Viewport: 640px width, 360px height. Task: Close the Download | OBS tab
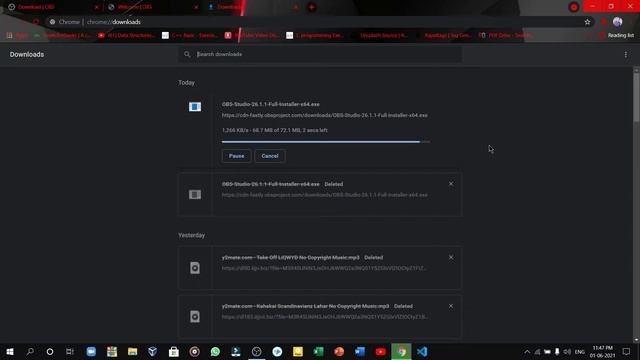(96, 7)
